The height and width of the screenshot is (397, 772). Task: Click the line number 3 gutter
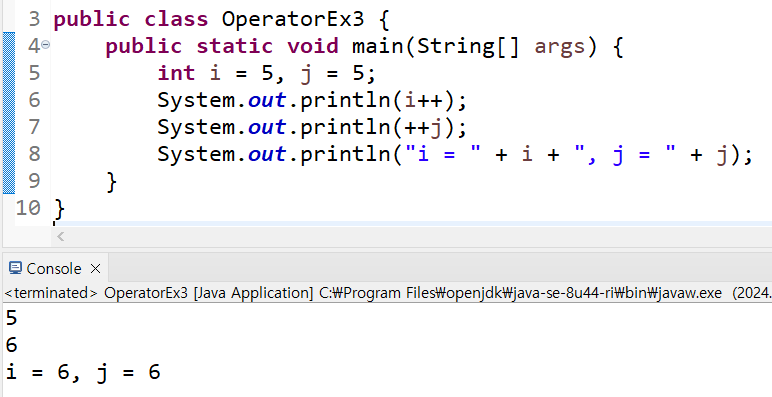(34, 19)
